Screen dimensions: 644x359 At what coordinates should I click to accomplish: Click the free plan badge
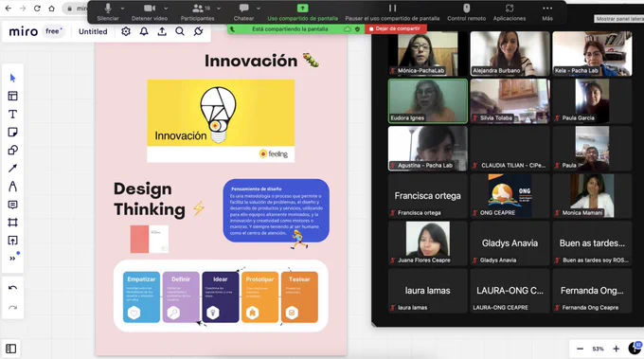click(x=54, y=31)
